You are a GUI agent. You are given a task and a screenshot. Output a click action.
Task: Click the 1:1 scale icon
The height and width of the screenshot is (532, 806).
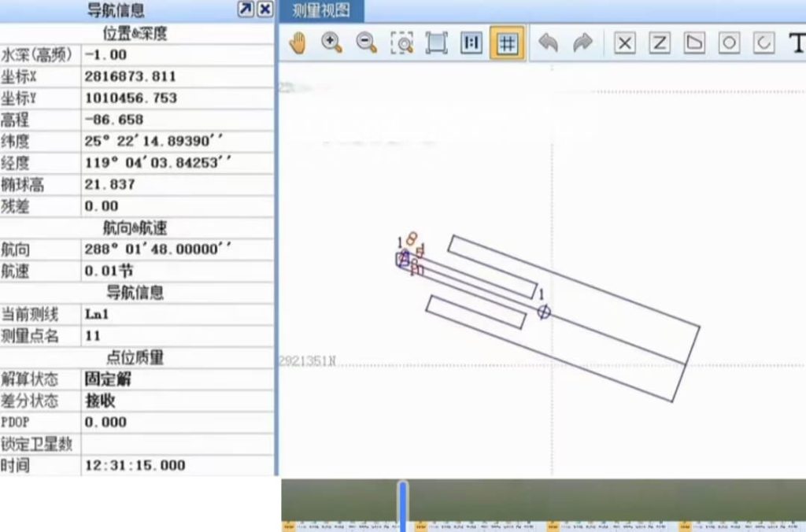tap(471, 43)
